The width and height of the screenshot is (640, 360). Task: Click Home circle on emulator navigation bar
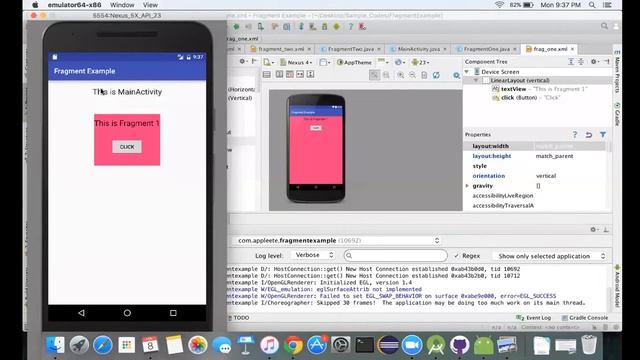click(127, 313)
